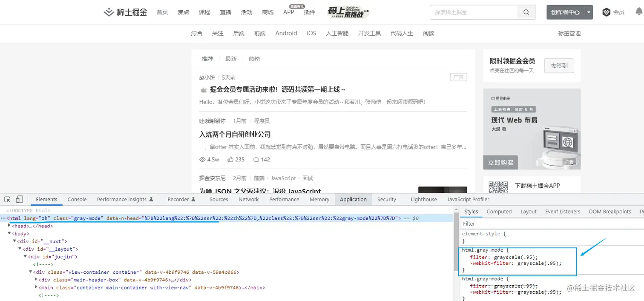Collapse the div id __layout node
The image size is (644, 301).
pyautogui.click(x=20, y=249)
